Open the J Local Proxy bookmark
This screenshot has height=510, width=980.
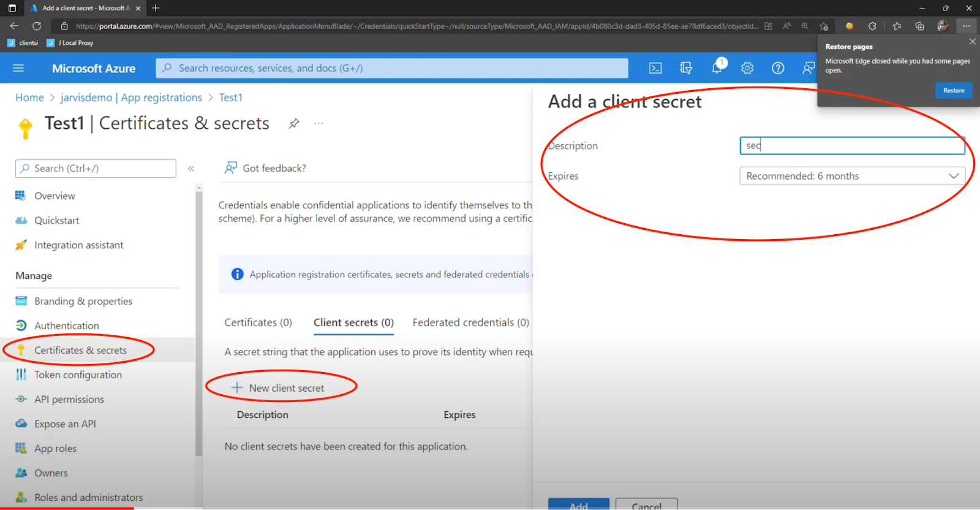point(70,43)
